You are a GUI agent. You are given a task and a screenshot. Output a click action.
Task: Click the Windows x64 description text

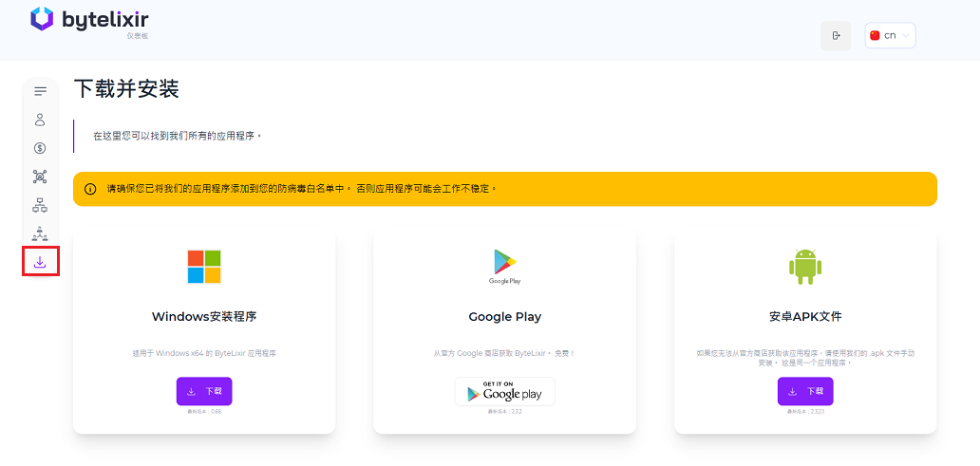coord(204,353)
